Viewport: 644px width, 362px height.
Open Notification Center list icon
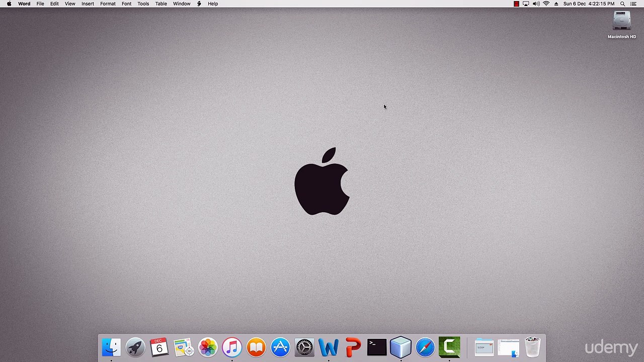point(633,4)
